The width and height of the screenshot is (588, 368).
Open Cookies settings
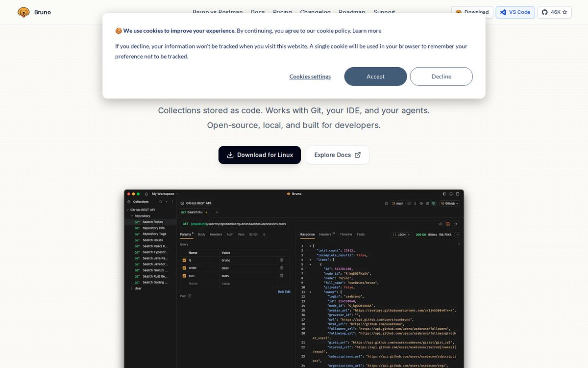click(310, 77)
